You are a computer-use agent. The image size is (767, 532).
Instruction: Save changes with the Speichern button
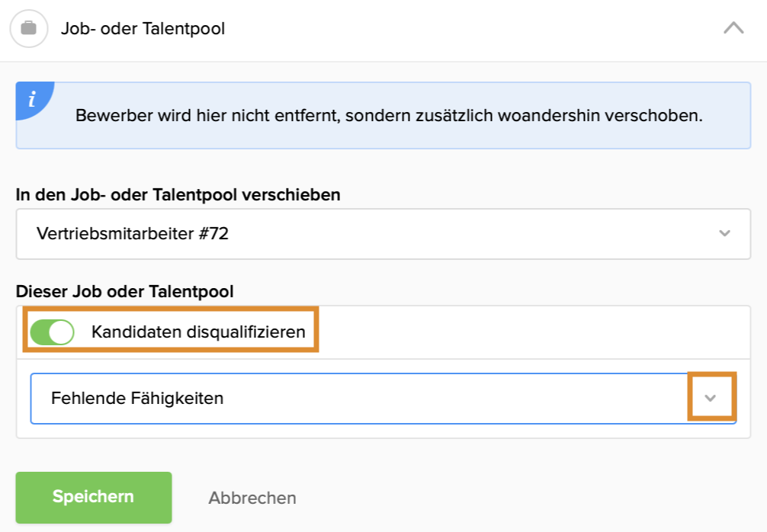(94, 497)
